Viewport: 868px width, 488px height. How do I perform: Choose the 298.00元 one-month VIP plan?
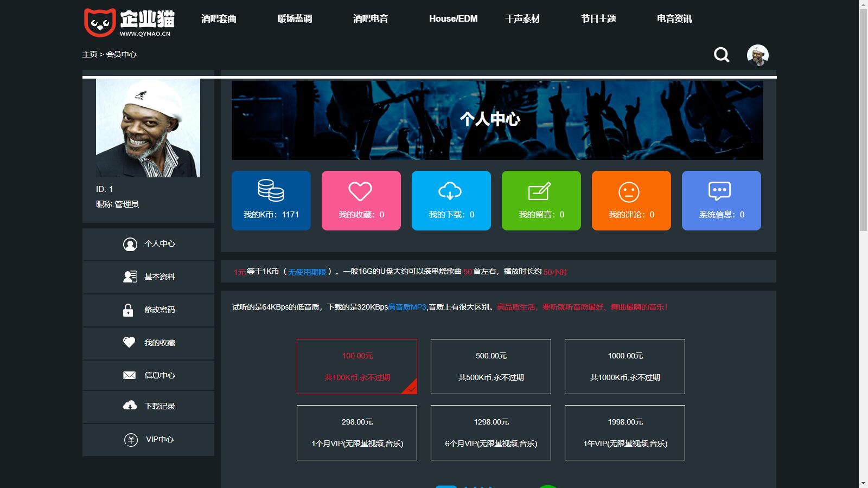coord(357,433)
